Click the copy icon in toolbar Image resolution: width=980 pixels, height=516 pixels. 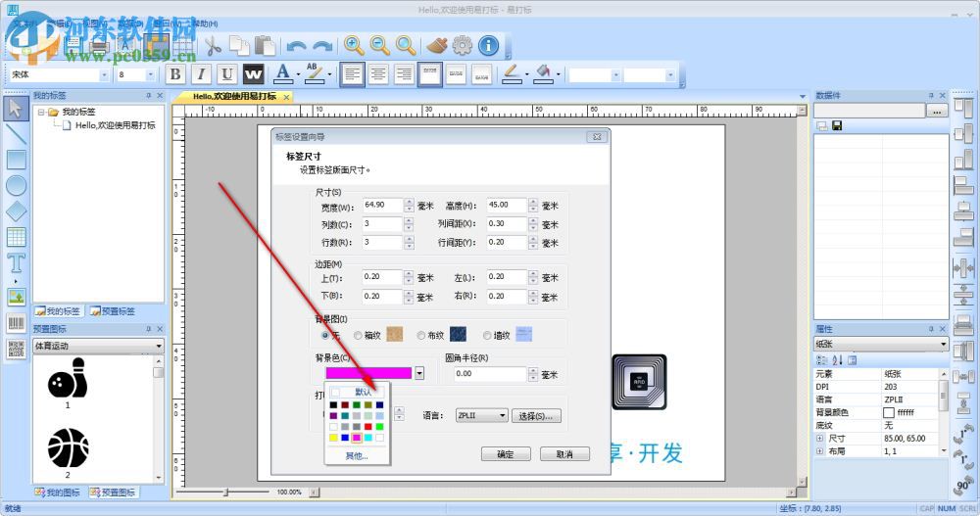tap(239, 46)
